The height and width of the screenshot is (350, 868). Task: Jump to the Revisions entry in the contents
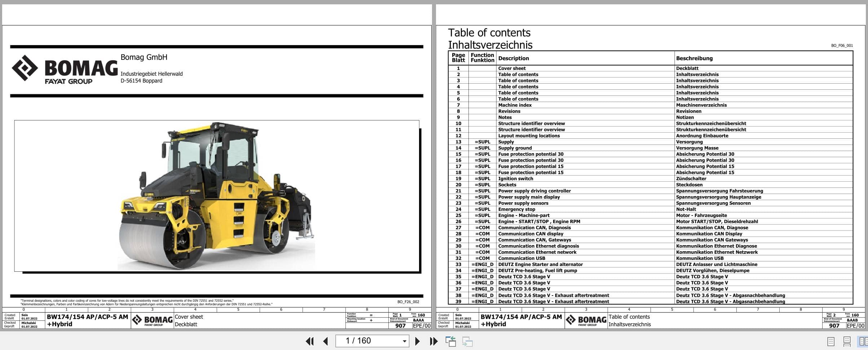pos(508,111)
